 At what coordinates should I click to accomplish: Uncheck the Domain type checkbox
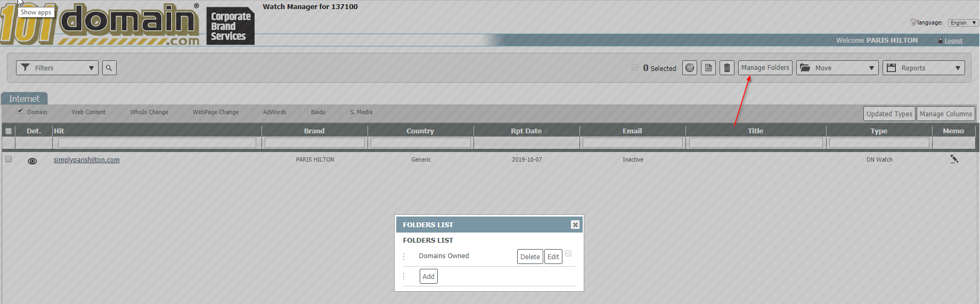(20, 111)
